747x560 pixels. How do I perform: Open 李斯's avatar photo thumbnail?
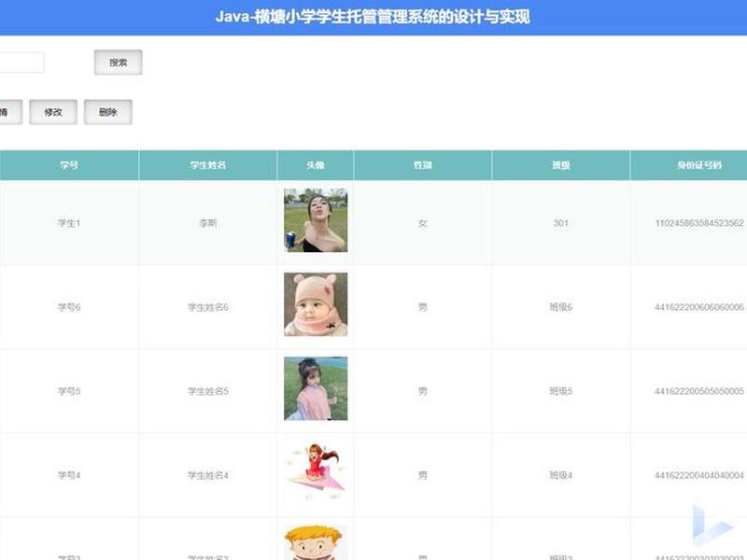tap(316, 220)
